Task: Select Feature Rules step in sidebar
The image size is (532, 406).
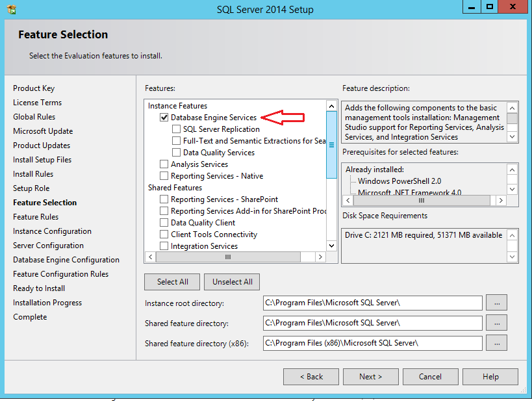Action: (x=36, y=217)
